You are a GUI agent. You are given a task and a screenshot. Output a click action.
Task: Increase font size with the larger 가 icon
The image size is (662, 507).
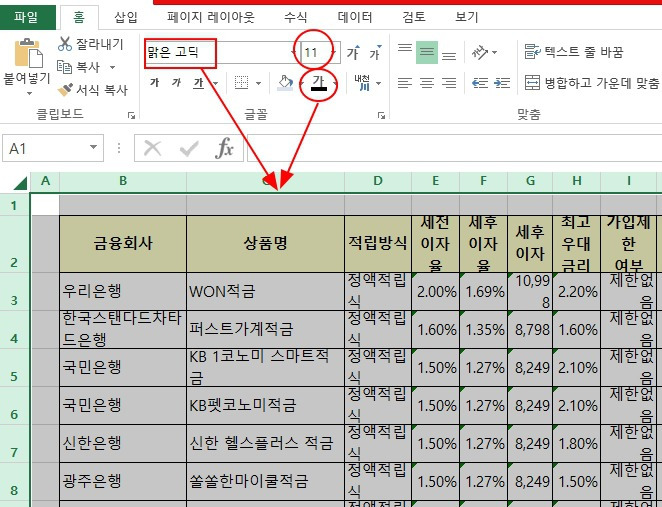[x=353, y=52]
